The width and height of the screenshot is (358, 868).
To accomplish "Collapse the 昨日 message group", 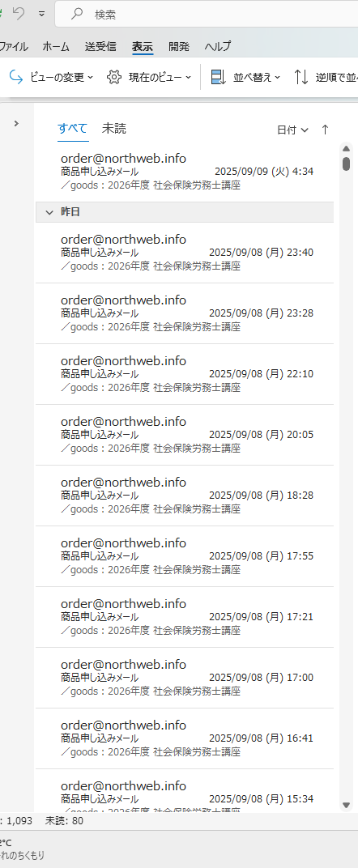I will (x=50, y=212).
